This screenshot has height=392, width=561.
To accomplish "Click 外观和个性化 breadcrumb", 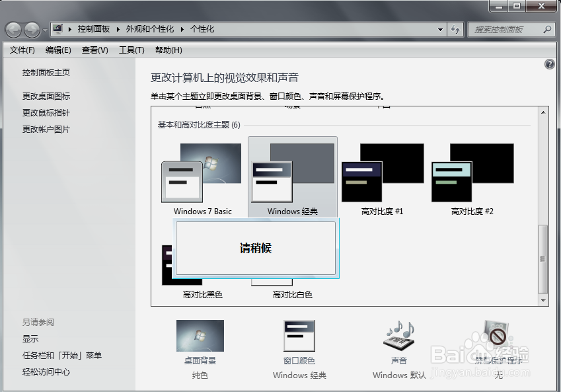I will coord(150,29).
